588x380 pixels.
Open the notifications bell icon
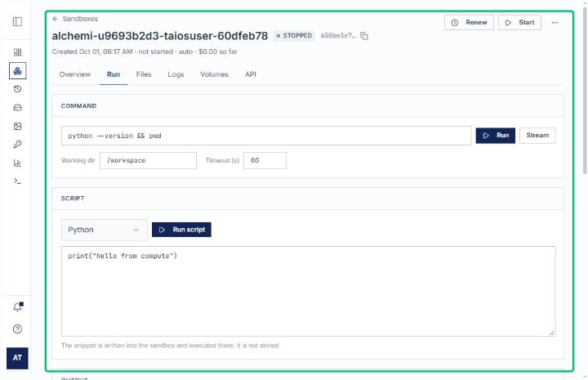pyautogui.click(x=18, y=306)
